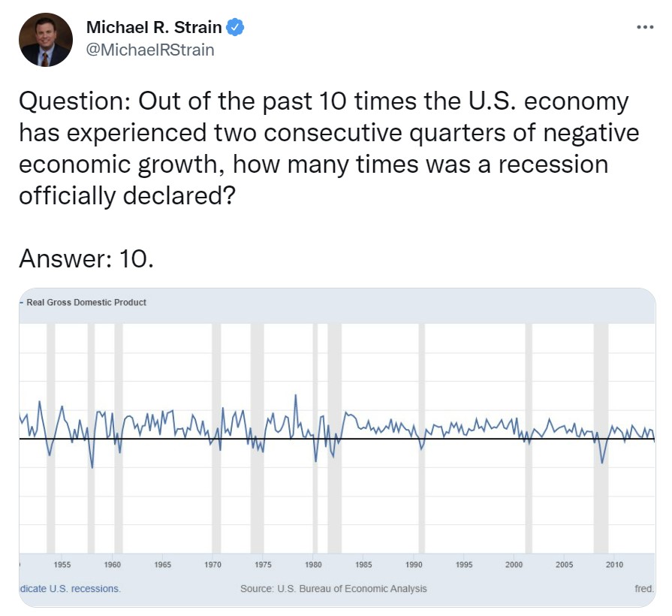Screen dimensions: 672x616
Task: Open the three-dot more options menu
Action: tap(645, 27)
